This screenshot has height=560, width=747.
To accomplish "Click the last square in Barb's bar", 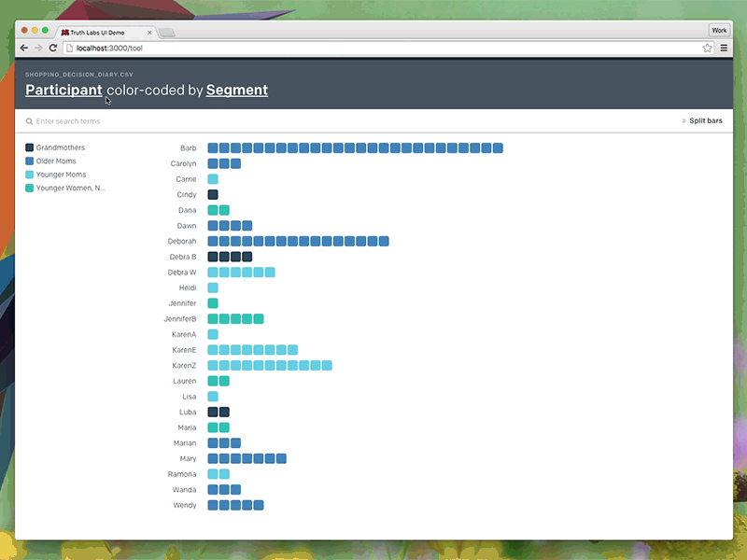I will [x=498, y=148].
